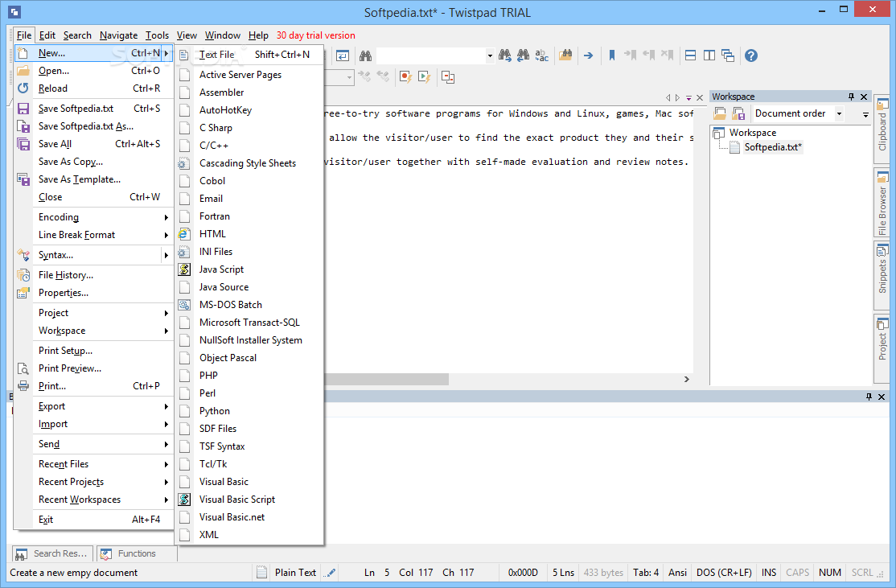Toggle bookmark with blue bookmark icon
Screen dimensions: 896x588
(x=612, y=56)
